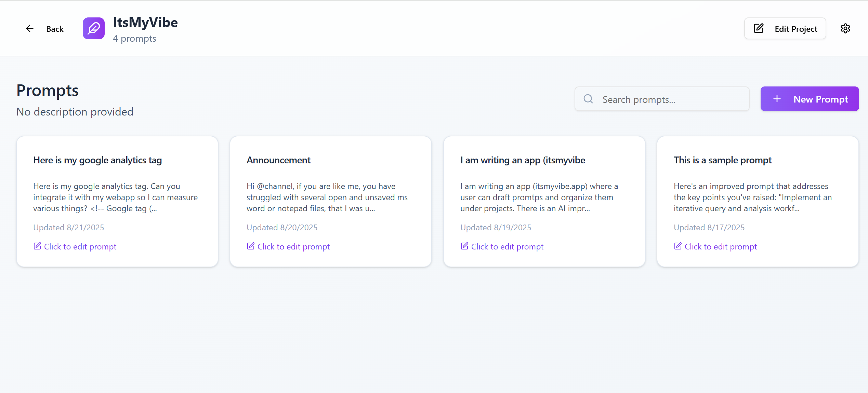This screenshot has width=868, height=393.
Task: Click edit pencil icon on Announcement card
Action: pyautogui.click(x=251, y=246)
